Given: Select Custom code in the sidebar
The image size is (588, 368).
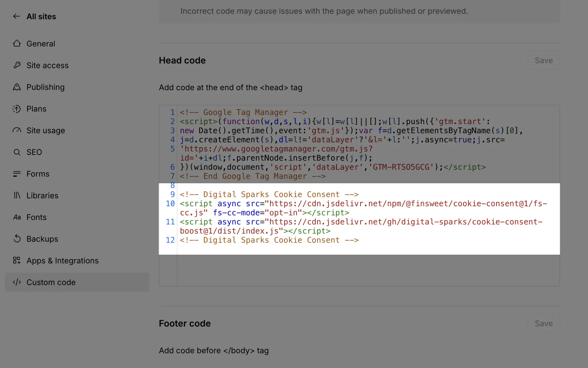Looking at the screenshot, I should click(51, 282).
